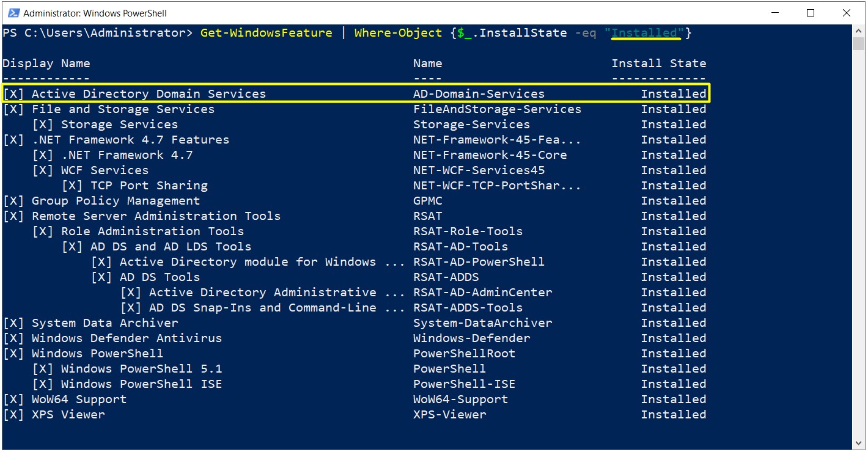This screenshot has height=452, width=868.
Task: Click the vertical scrollbar thumb
Action: coord(858,44)
